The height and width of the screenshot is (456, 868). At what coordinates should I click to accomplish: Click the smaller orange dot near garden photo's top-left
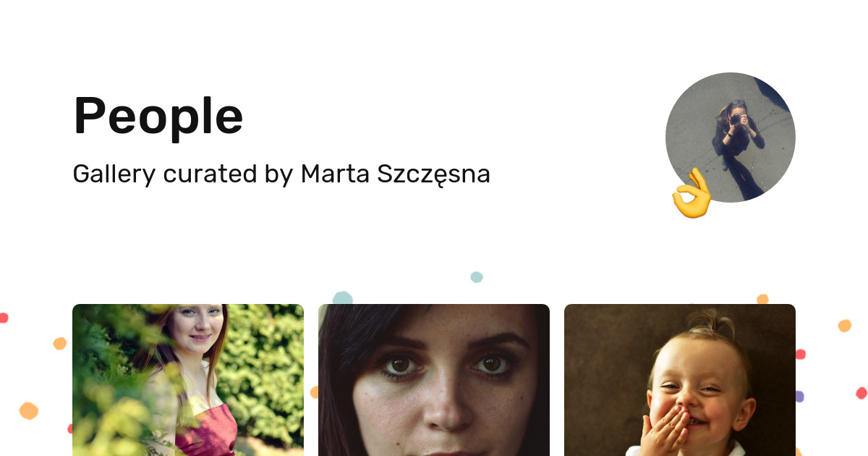[x=60, y=343]
